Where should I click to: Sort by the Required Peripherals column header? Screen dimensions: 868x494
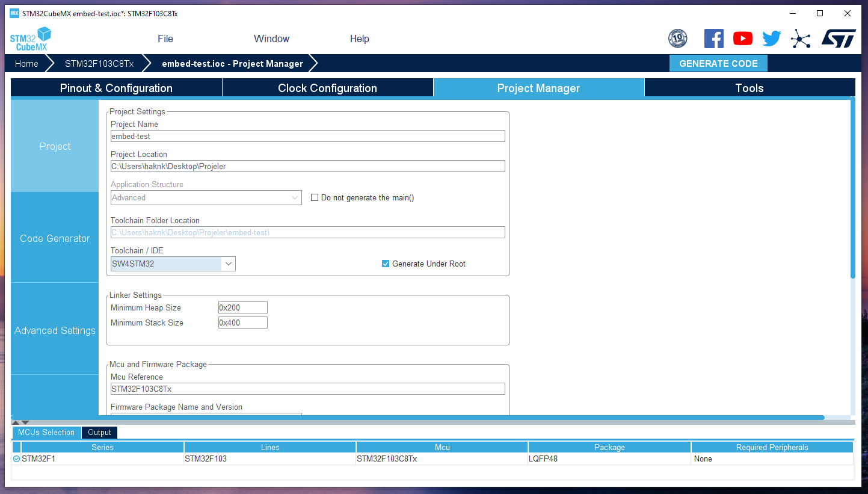point(772,447)
